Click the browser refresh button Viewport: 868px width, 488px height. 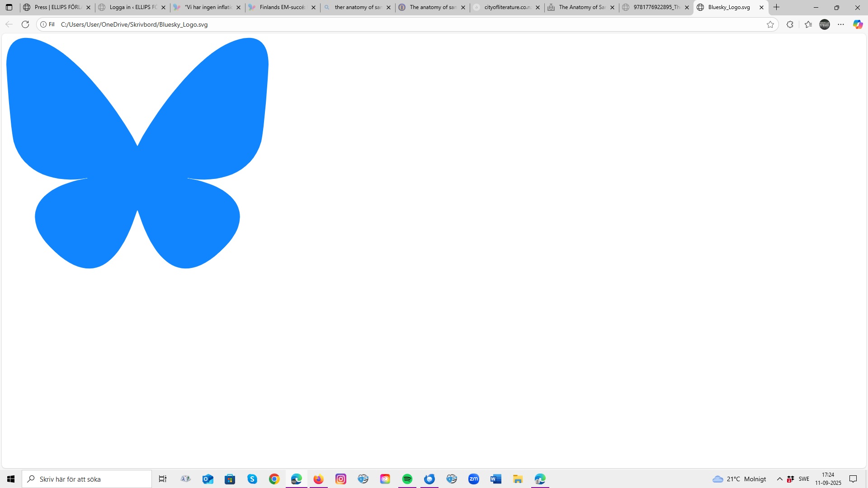click(25, 24)
